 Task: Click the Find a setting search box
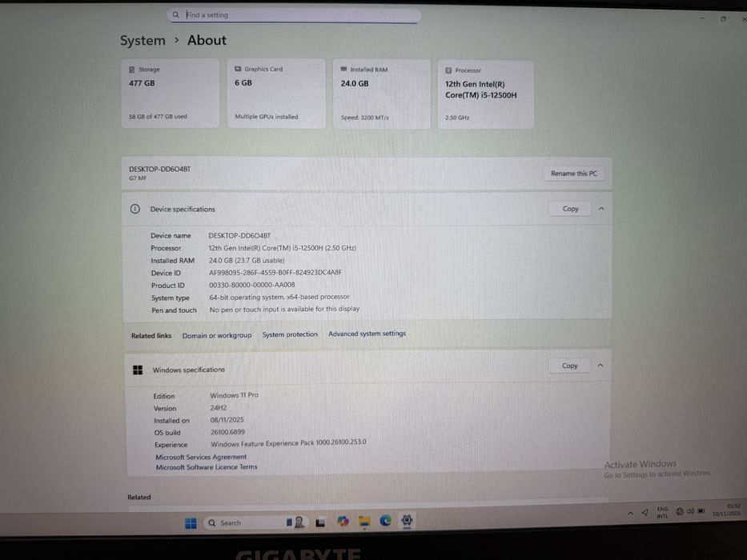(294, 14)
